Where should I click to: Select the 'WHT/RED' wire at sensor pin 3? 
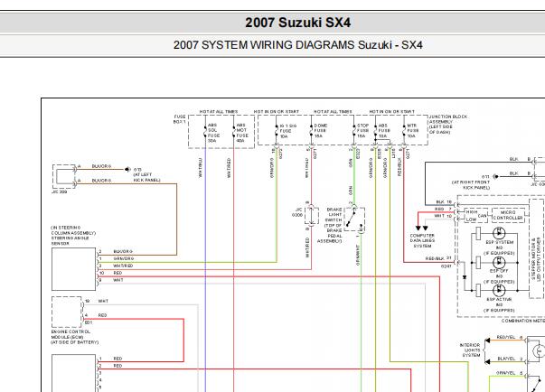(123, 266)
